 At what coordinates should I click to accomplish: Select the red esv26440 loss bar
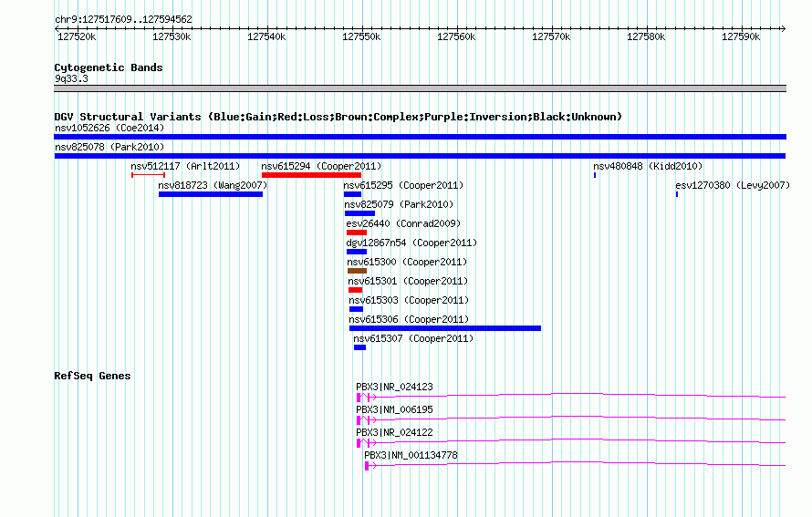click(357, 233)
